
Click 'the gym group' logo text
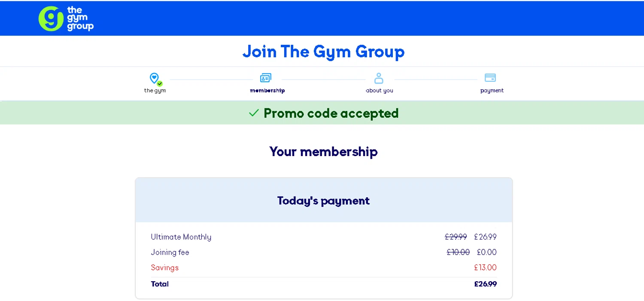pyautogui.click(x=80, y=19)
